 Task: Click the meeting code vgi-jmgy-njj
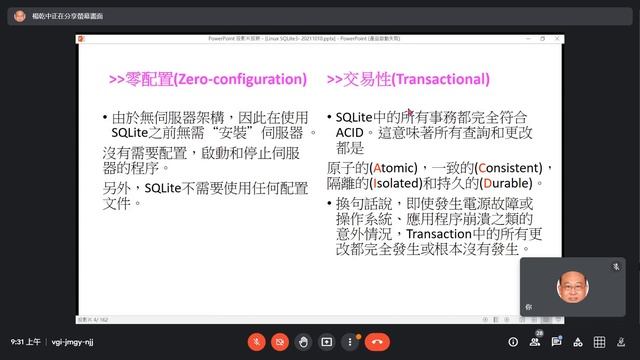pyautogui.click(x=72, y=342)
